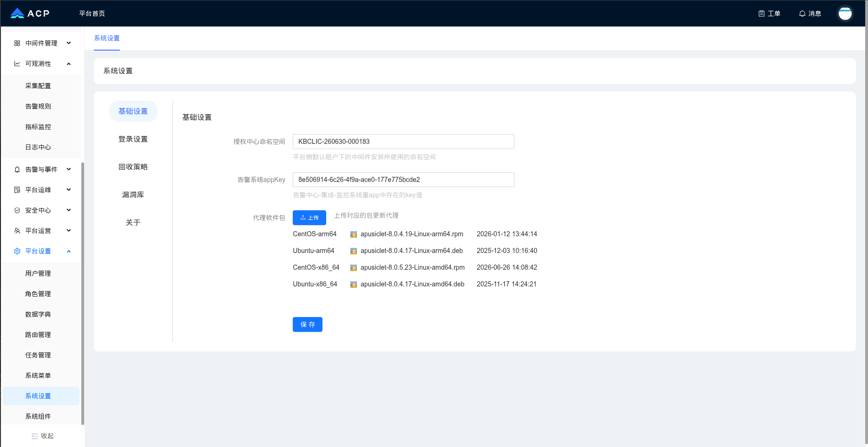The image size is (868, 447).
Task: Open the 关于 settings tab
Action: point(133,223)
